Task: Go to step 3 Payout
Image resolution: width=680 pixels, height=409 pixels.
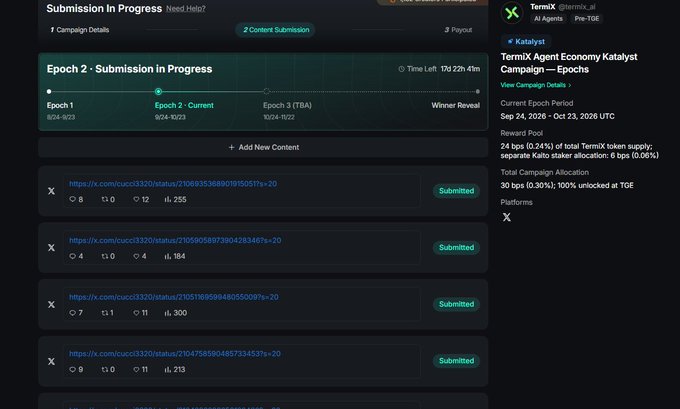Action: (458, 30)
